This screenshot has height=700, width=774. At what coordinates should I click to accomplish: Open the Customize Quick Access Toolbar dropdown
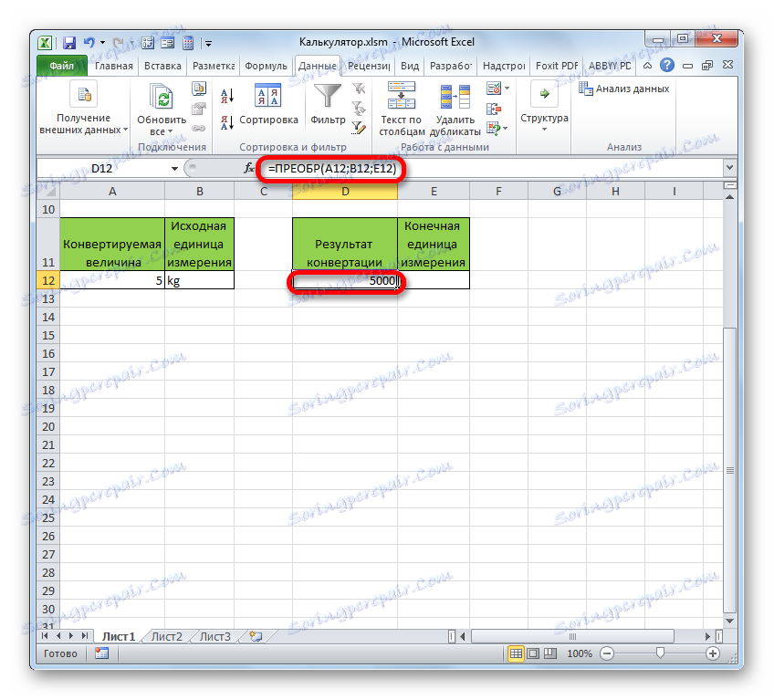(x=208, y=44)
